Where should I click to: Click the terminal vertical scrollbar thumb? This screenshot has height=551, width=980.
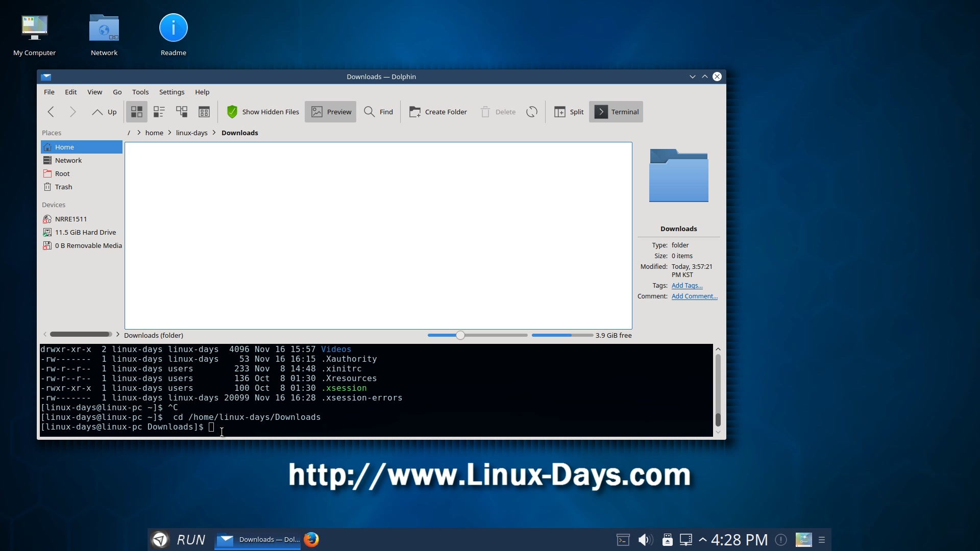pos(718,420)
